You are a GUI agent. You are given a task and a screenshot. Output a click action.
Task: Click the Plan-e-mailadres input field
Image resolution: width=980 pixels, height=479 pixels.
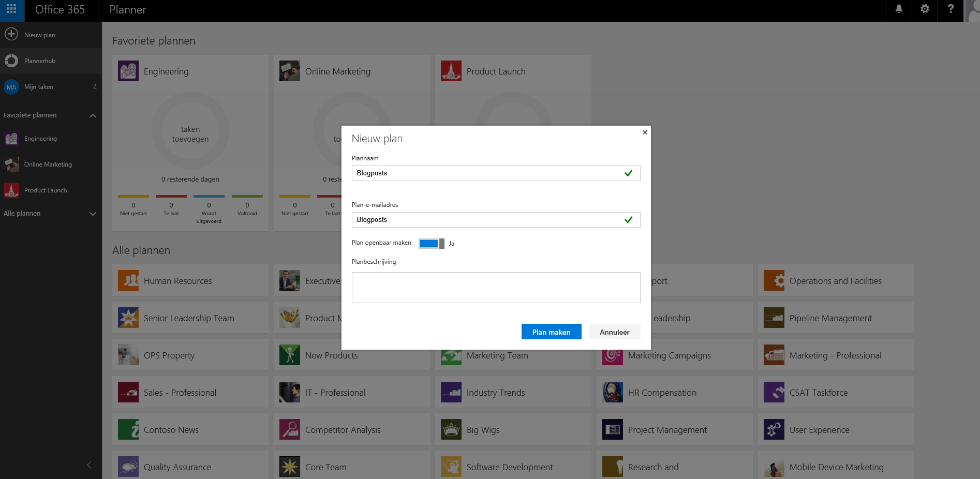[x=496, y=220]
